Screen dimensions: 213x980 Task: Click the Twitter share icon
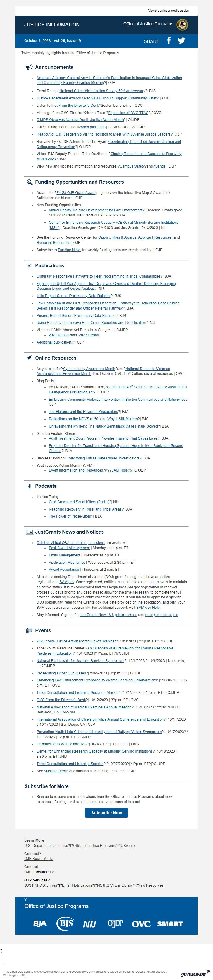pyautogui.click(x=182, y=41)
